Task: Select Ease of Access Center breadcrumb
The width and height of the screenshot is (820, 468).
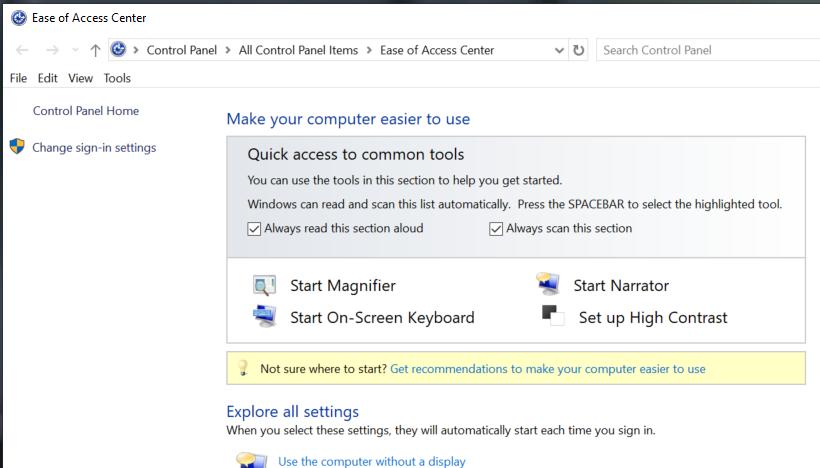Action: (437, 50)
